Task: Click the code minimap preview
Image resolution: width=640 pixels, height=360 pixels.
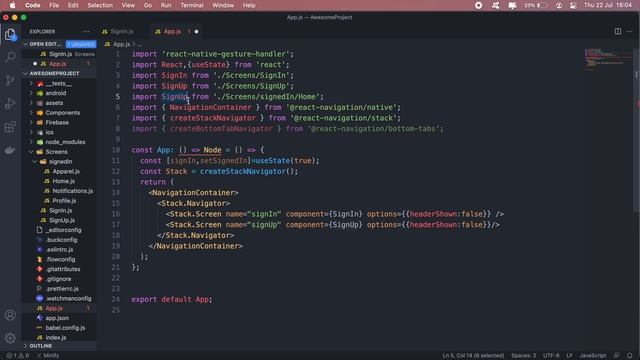Action: pos(608,59)
